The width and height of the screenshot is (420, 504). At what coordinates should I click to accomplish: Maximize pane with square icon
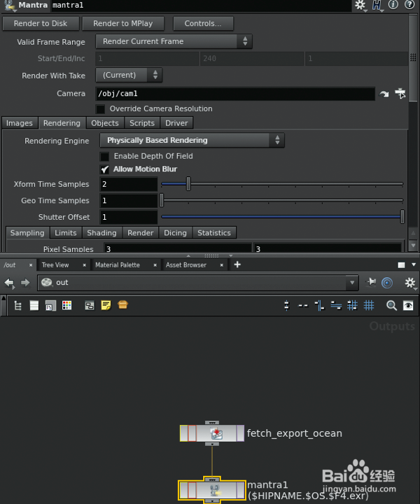click(401, 265)
